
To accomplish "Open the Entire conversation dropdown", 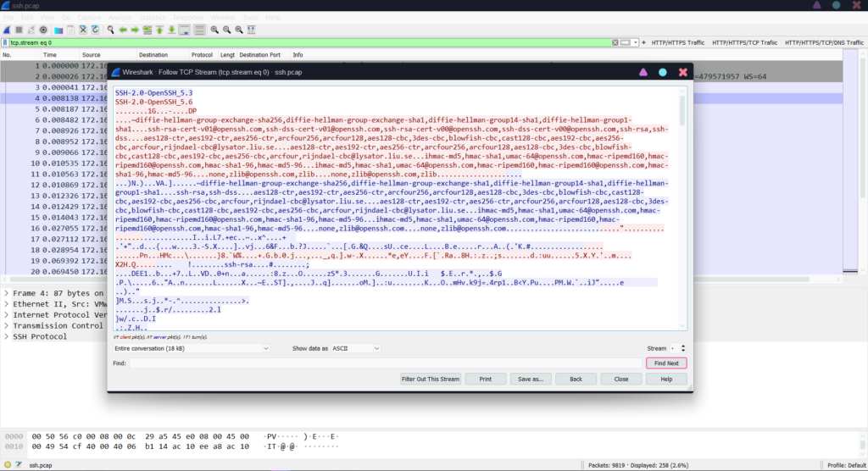I will coord(191,348).
